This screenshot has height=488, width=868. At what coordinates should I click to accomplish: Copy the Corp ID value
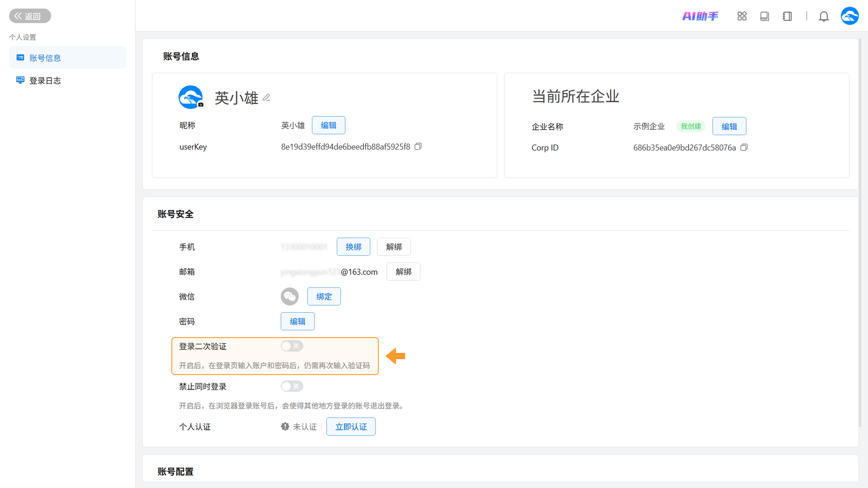(744, 148)
